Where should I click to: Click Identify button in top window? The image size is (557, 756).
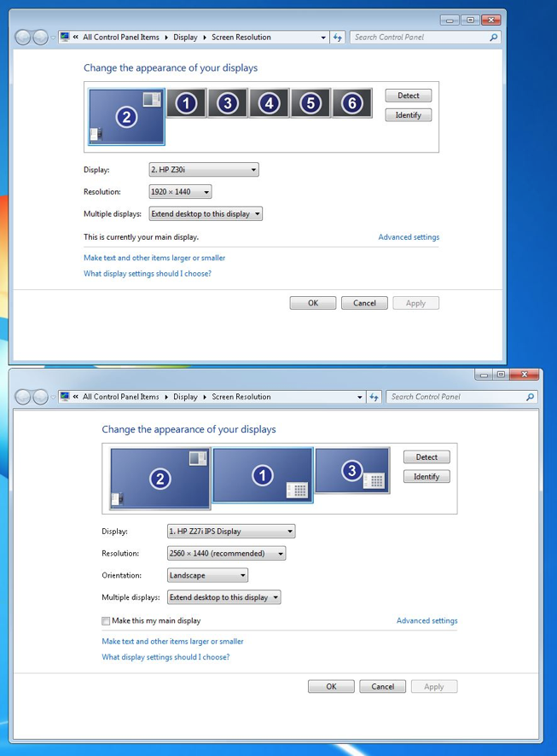(408, 114)
